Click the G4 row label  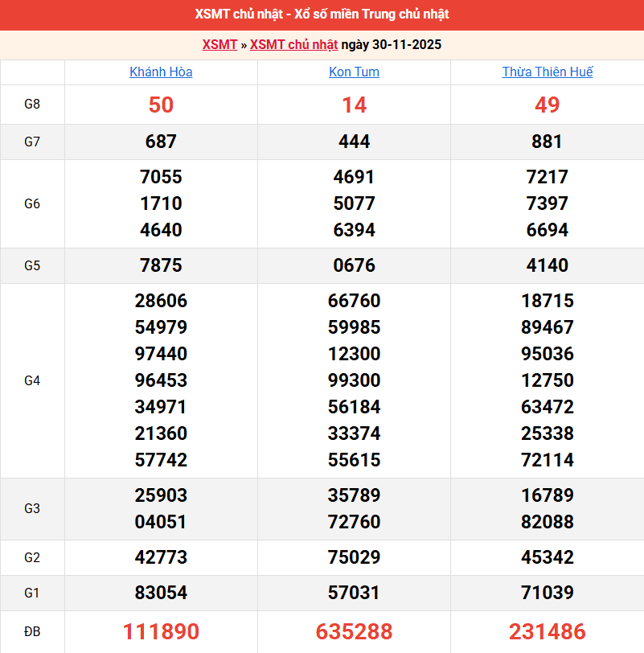(32, 380)
